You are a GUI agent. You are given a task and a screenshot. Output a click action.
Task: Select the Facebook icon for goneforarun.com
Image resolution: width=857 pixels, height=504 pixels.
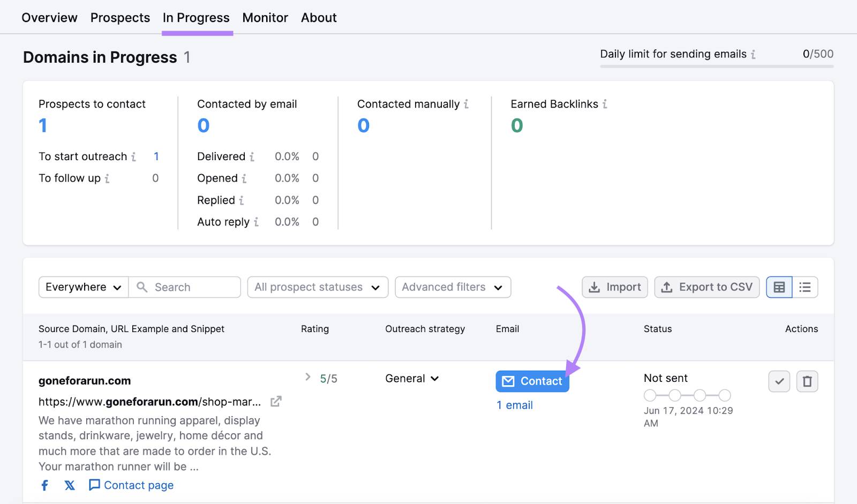[x=44, y=485]
